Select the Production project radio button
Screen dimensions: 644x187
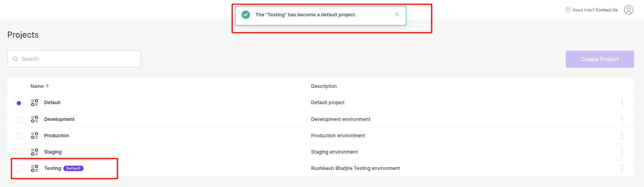(x=19, y=136)
